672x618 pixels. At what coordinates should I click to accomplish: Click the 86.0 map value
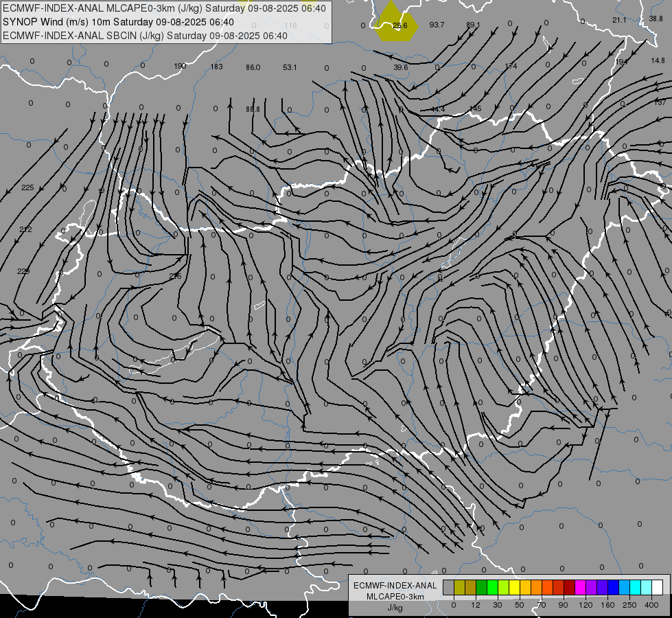(x=253, y=67)
